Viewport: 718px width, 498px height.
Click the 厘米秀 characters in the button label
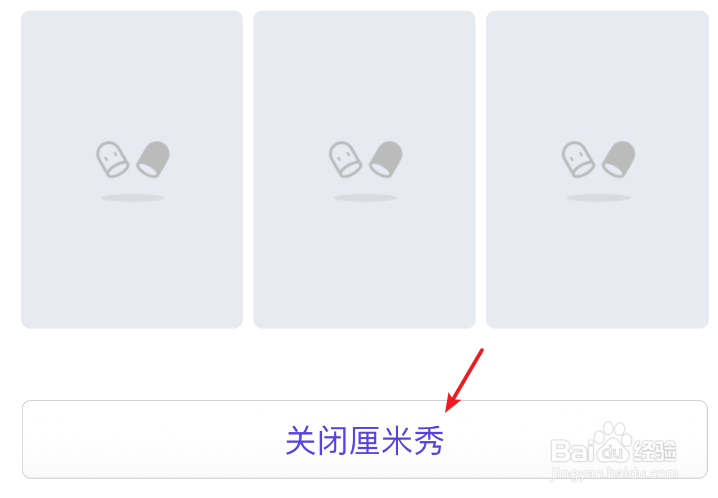point(397,441)
